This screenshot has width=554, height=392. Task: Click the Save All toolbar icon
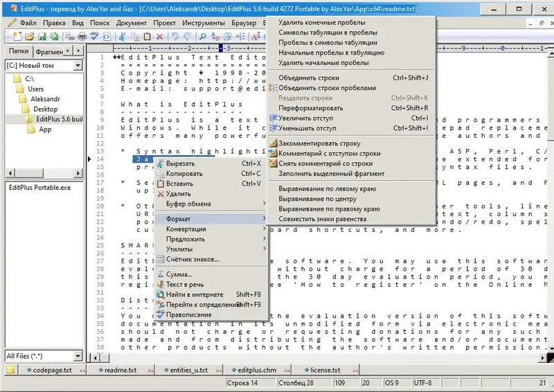(54, 37)
